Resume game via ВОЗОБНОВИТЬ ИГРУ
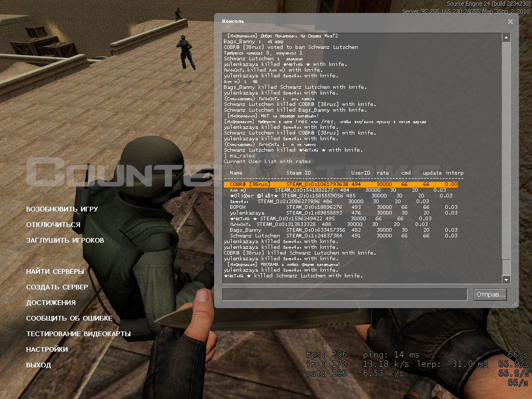The image size is (532, 399). pos(62,209)
